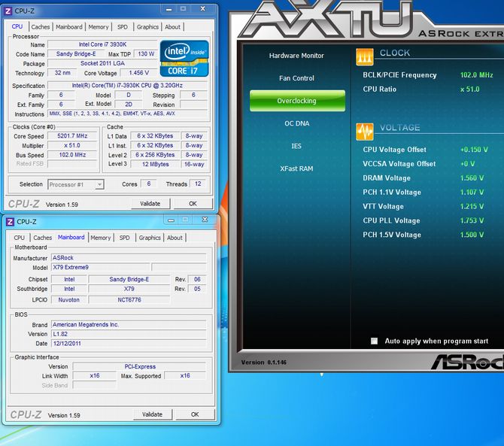Click the VCCSA Voltage Offset value +0 V

pos(467,164)
